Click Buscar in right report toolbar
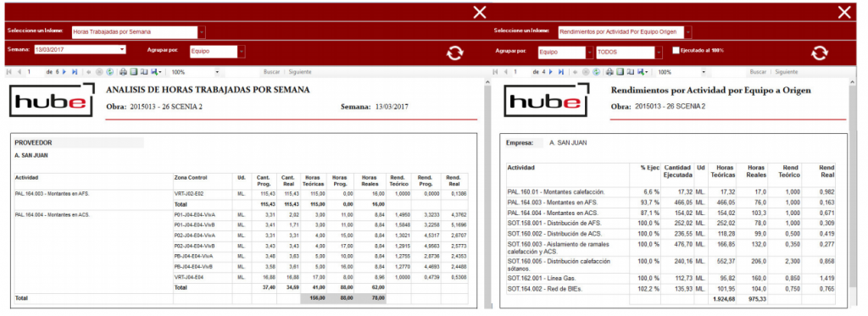 pyautogui.click(x=759, y=72)
